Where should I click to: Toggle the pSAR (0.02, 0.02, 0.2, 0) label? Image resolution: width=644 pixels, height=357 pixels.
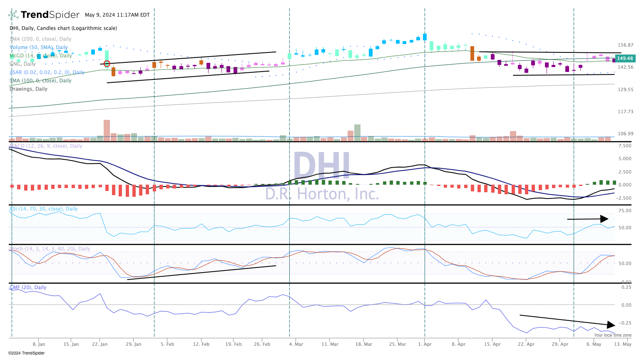(x=47, y=72)
